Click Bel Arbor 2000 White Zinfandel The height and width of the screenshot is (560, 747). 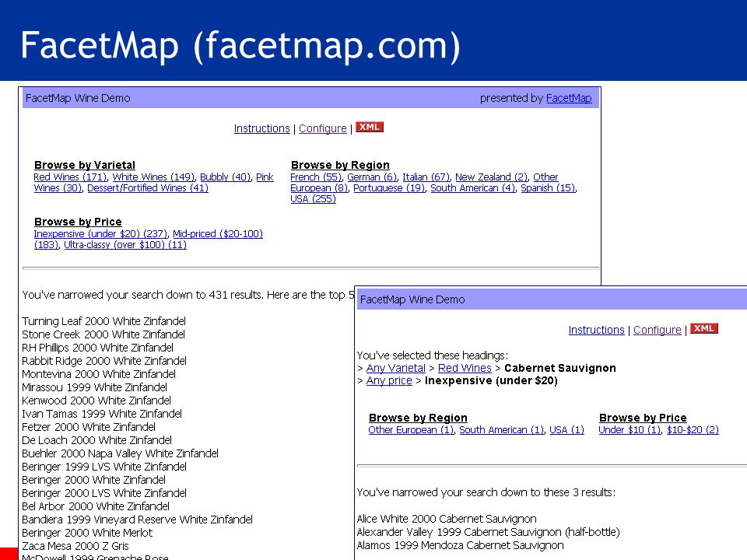(96, 506)
